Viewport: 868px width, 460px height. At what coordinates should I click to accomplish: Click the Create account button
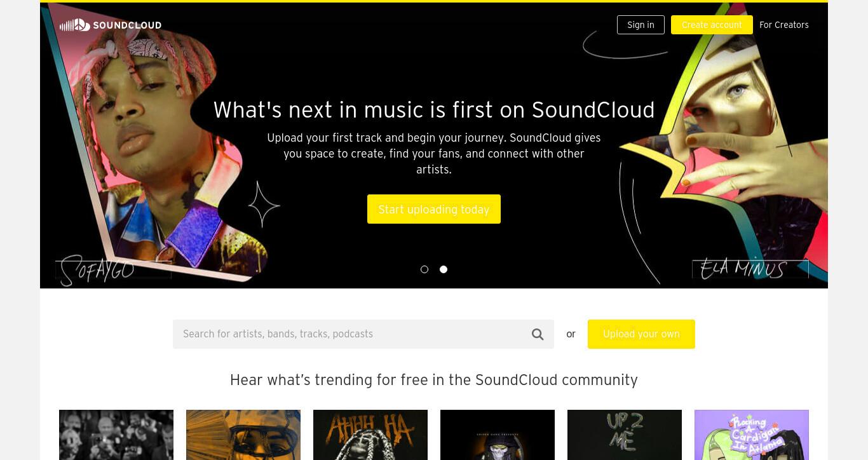[x=712, y=25]
